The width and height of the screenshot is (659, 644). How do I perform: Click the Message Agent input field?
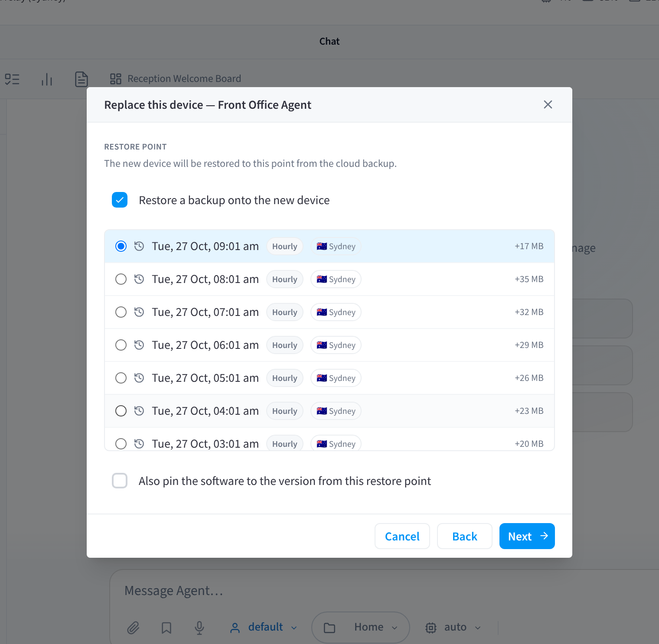pyautogui.click(x=382, y=591)
